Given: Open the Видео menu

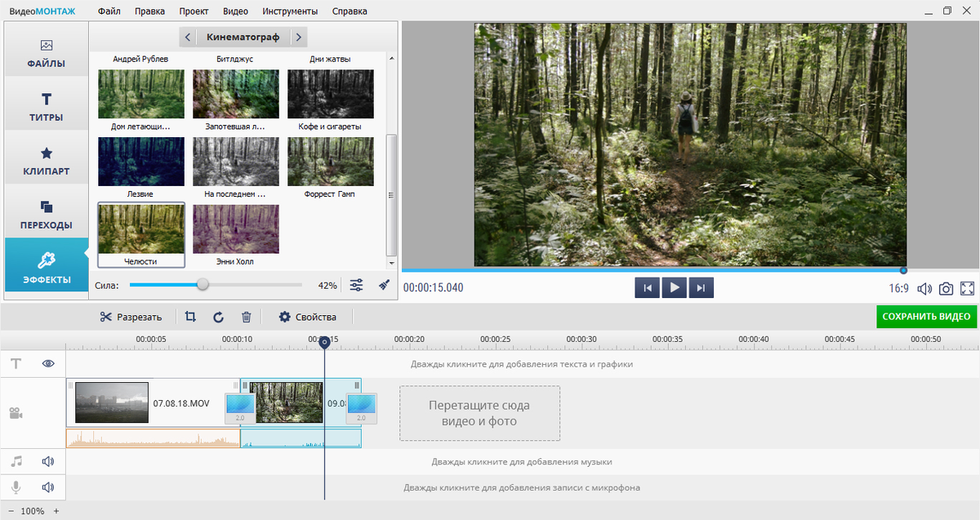Looking at the screenshot, I should pos(235,11).
